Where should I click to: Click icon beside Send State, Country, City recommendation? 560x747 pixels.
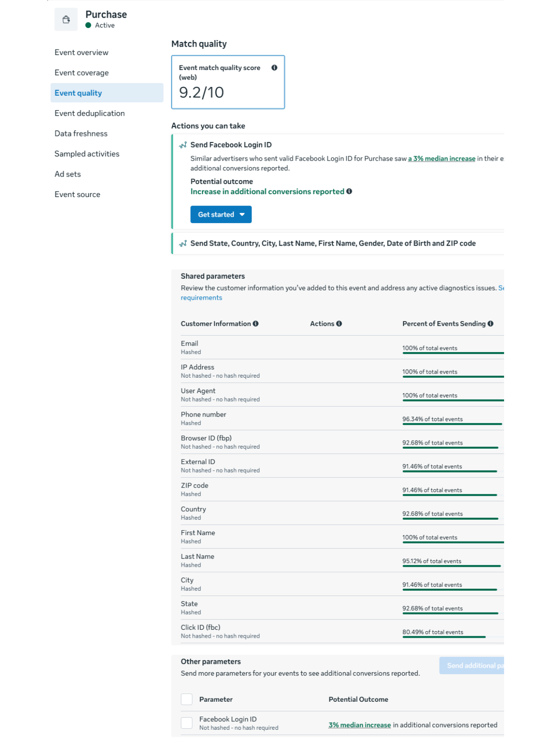pyautogui.click(x=183, y=244)
